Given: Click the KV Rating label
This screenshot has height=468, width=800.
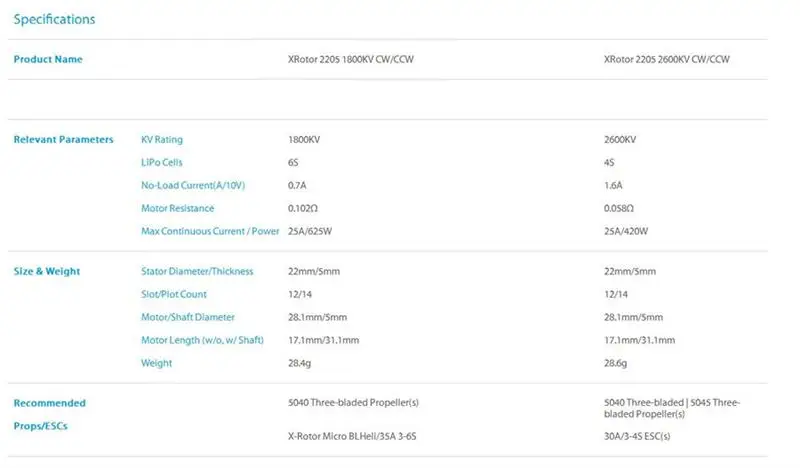Looking at the screenshot, I should point(162,139).
